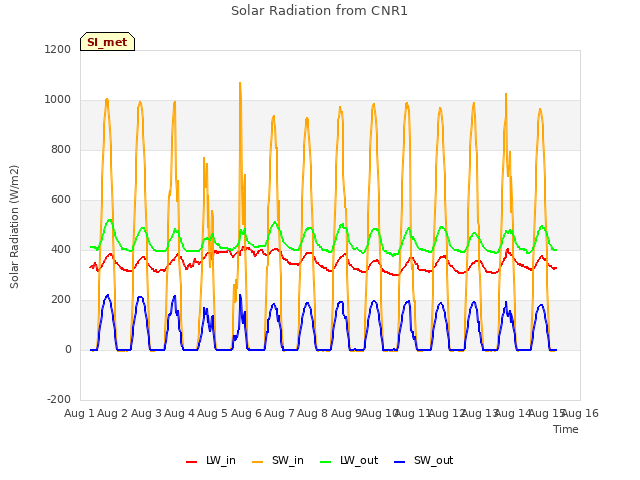Click the 1200 y-axis label
The image size is (640, 480).
tap(58, 49)
